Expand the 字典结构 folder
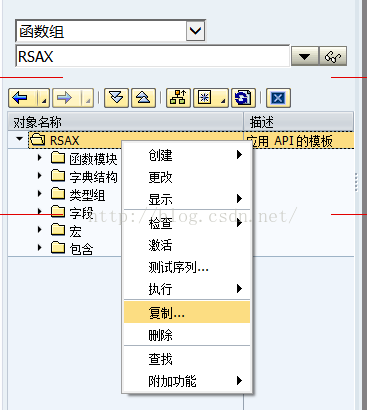 pos(40,175)
